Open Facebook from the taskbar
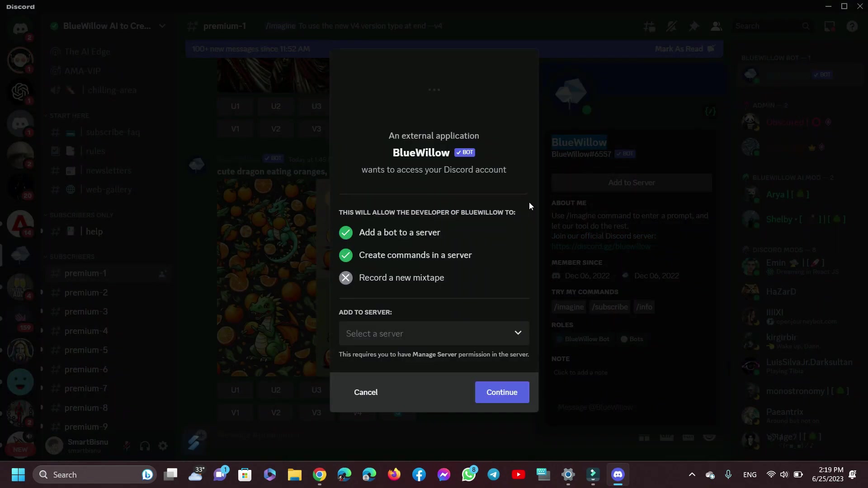The width and height of the screenshot is (868, 488). [419, 474]
